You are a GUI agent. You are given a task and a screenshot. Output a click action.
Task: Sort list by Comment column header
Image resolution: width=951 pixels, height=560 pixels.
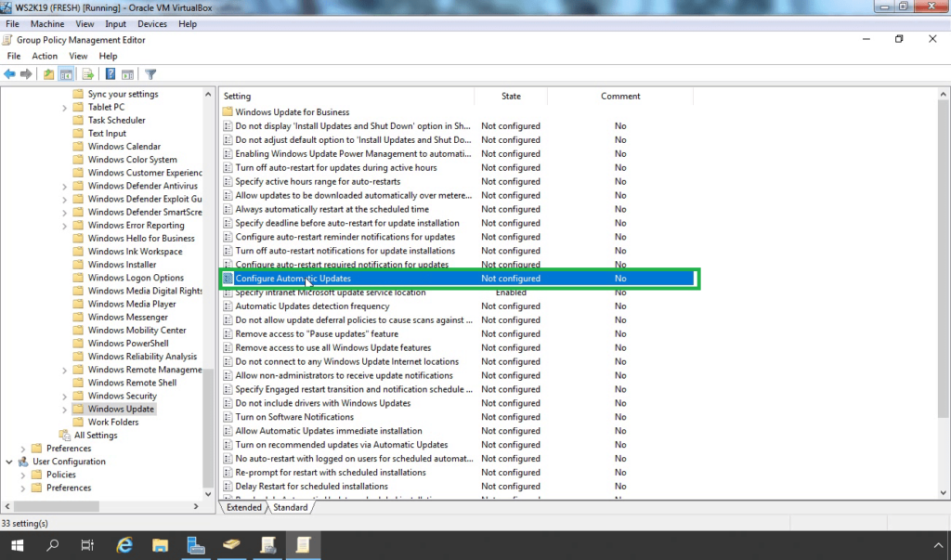tap(619, 96)
